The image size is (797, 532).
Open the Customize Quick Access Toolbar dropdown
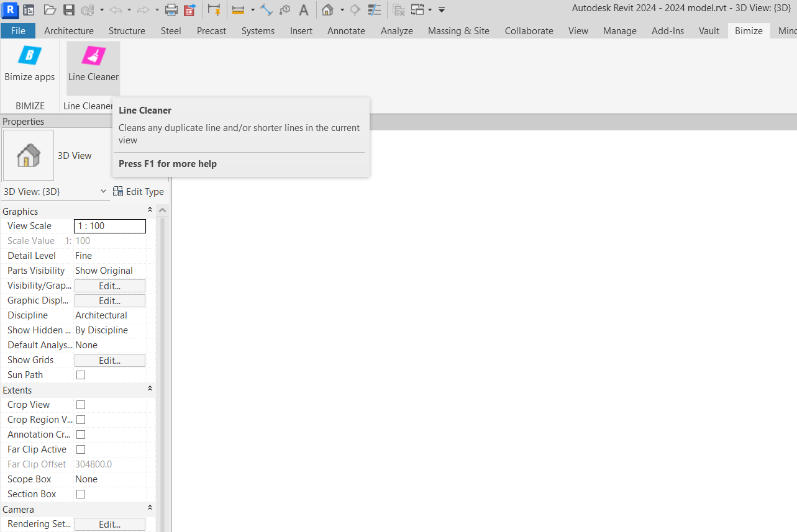(442, 10)
